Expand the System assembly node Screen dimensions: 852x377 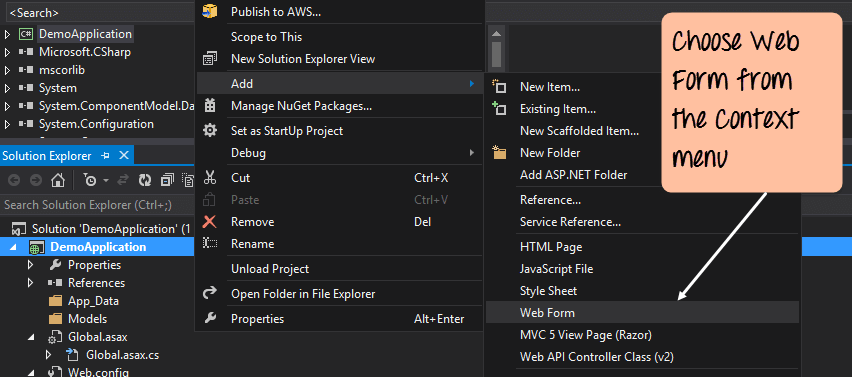(7, 88)
